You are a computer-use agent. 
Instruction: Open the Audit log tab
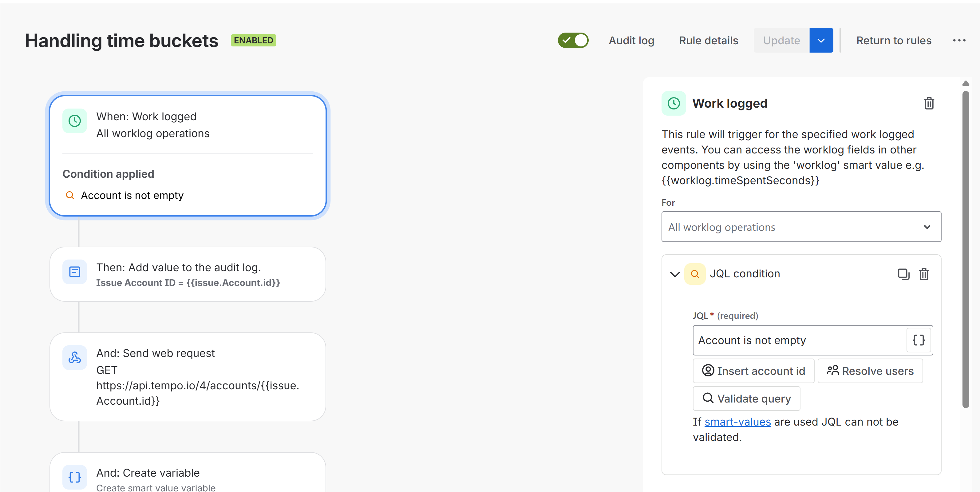(x=631, y=40)
